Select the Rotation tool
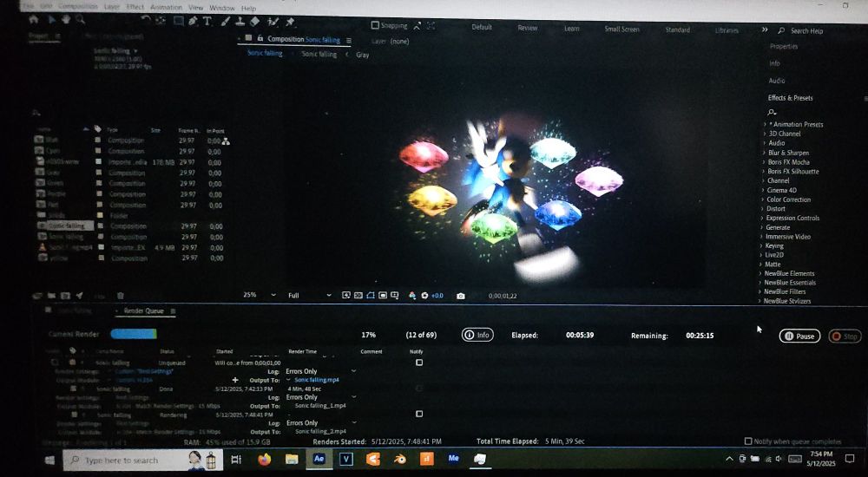 pos(146,21)
